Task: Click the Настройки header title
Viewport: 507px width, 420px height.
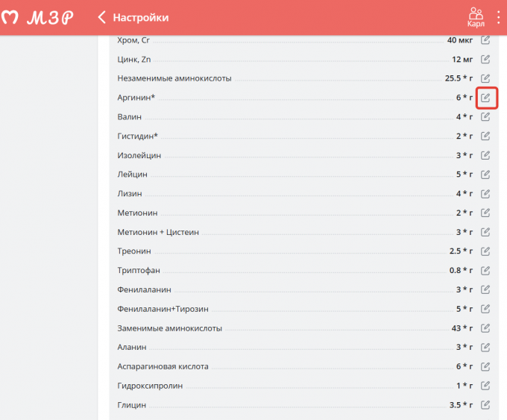Action: tap(140, 17)
